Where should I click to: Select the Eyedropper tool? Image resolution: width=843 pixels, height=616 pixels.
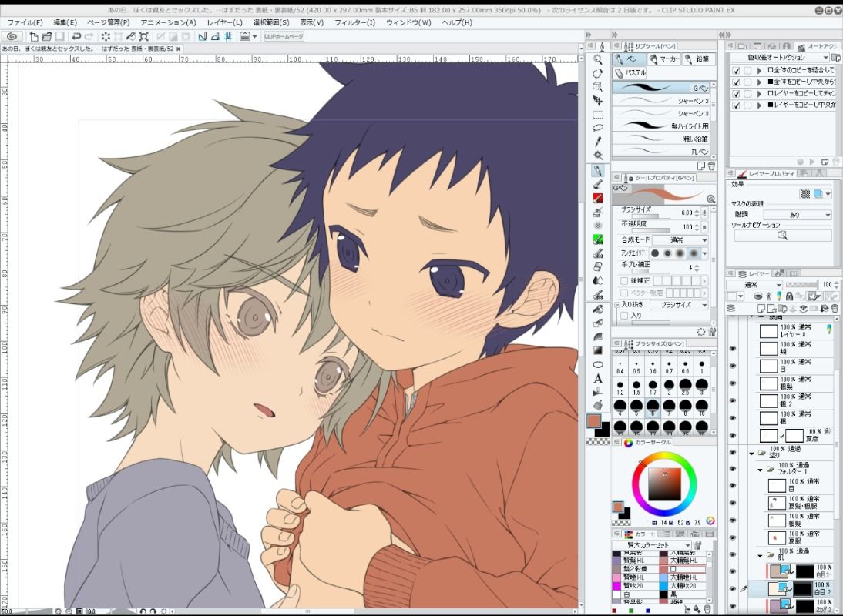point(597,141)
